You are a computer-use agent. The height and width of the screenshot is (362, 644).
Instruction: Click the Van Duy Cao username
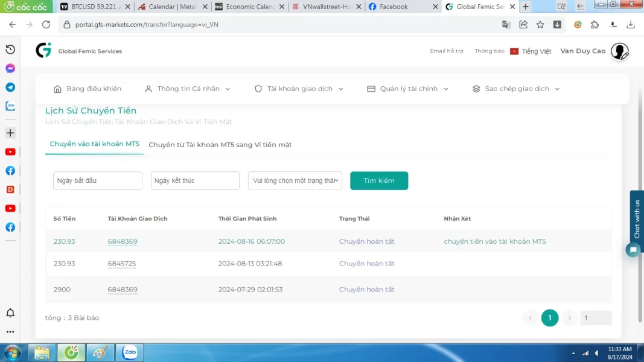[583, 51]
